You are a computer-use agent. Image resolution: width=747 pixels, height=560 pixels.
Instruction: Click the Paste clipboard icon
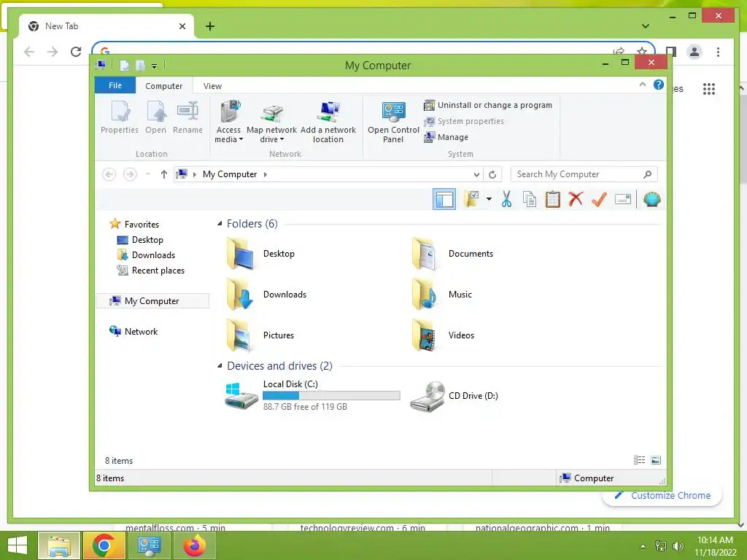[553, 199]
